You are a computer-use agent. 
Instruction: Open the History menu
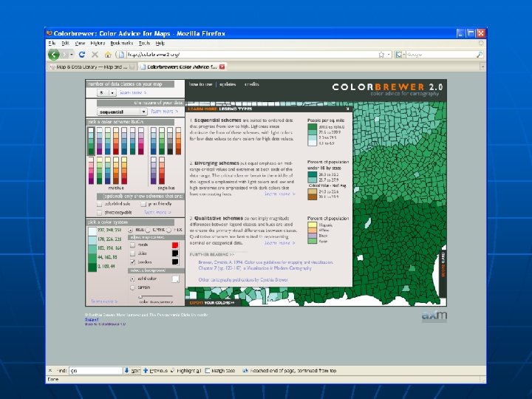tap(98, 43)
